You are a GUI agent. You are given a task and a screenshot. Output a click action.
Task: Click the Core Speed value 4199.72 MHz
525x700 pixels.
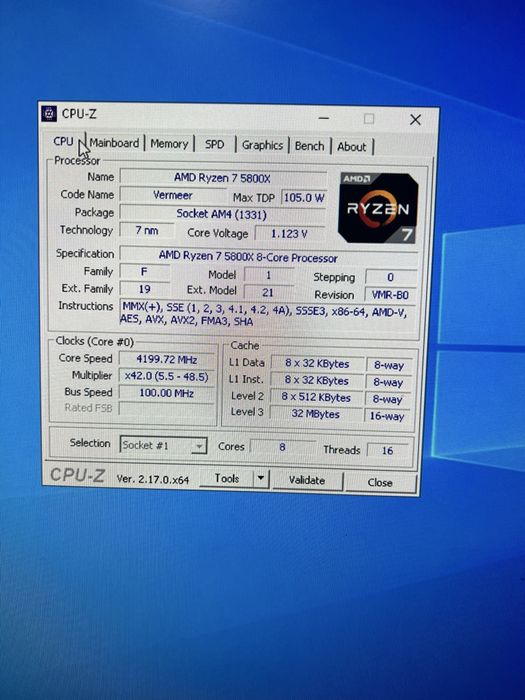pos(167,359)
